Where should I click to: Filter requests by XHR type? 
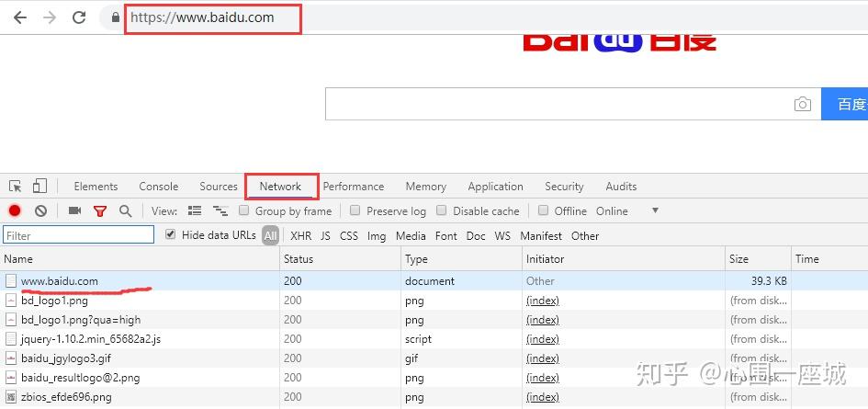300,236
